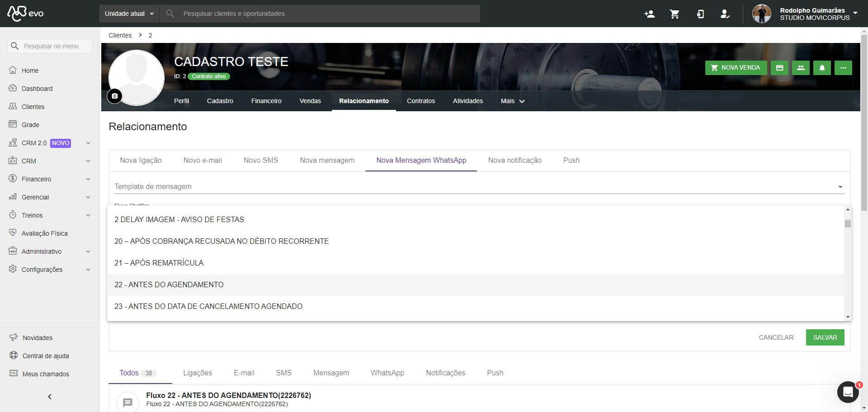Expand the Configurações menu chevron
Image resolution: width=868 pixels, height=412 pixels.
coord(88,270)
